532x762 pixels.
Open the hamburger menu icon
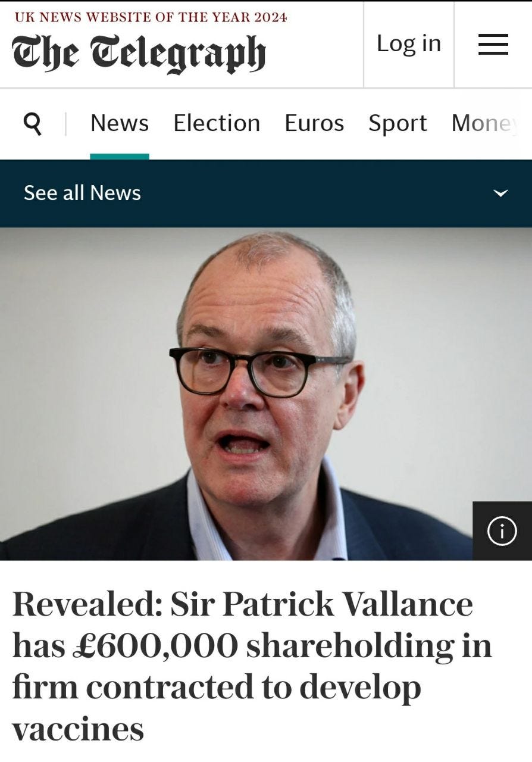493,45
